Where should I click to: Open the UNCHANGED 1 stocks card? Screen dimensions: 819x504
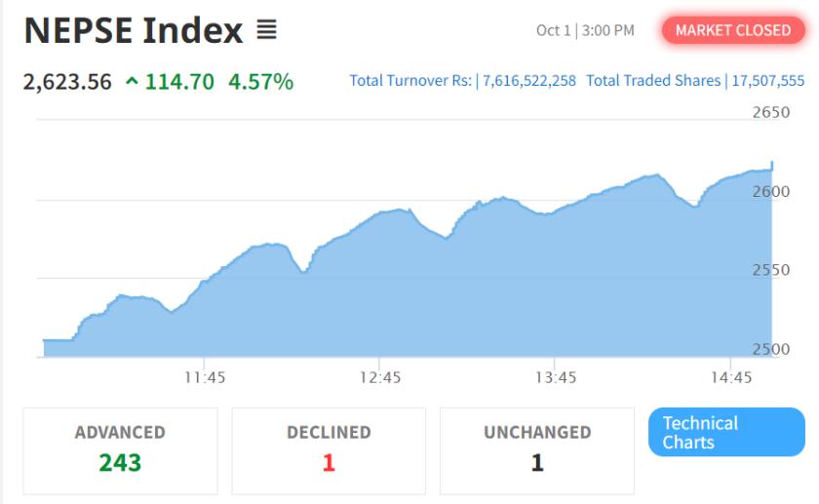[537, 449]
